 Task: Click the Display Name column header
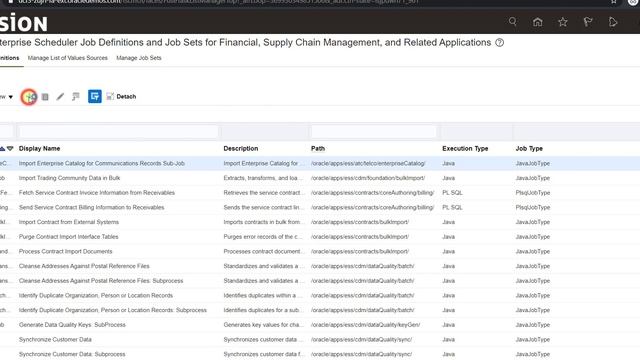[40, 149]
